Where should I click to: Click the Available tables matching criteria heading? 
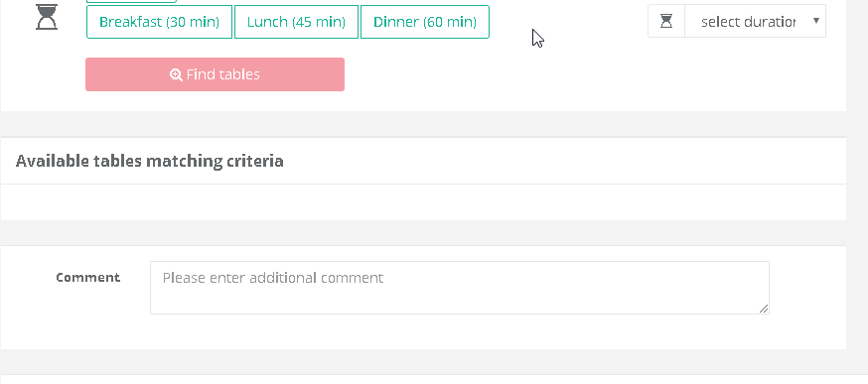(x=149, y=161)
